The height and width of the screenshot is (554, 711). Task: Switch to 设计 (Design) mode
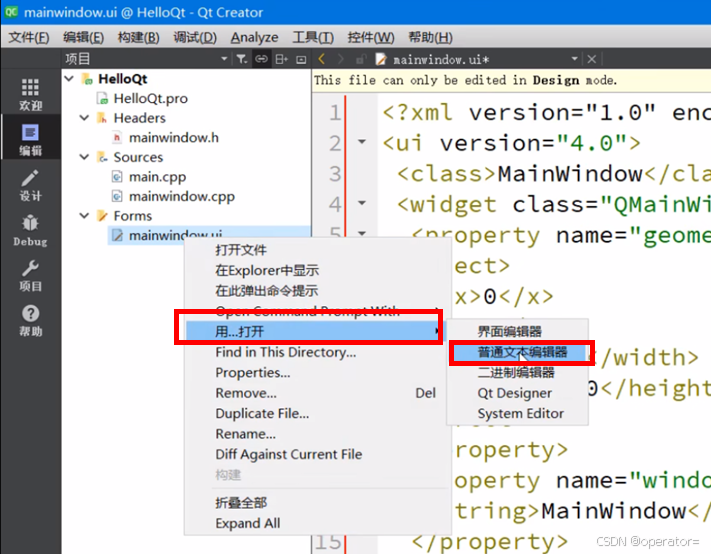[30, 185]
